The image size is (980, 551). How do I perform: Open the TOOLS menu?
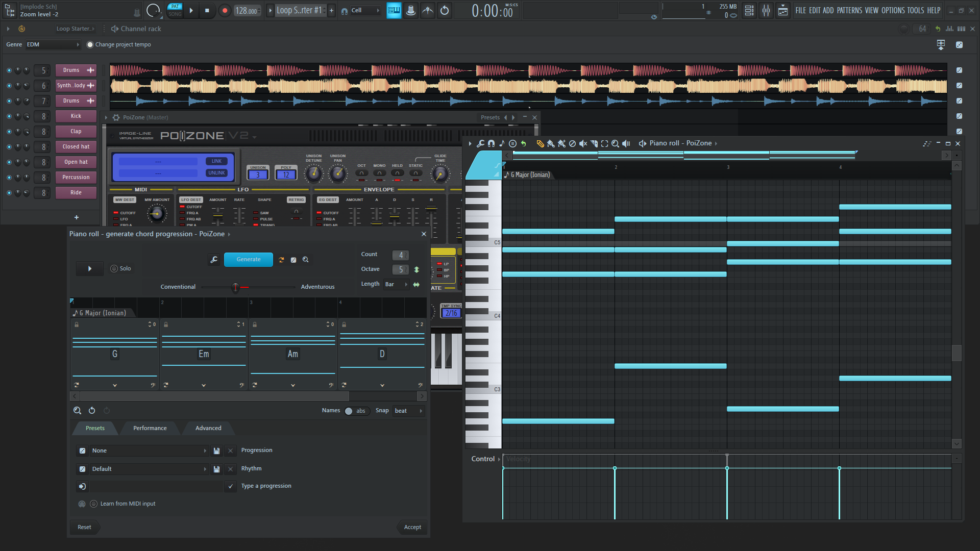click(916, 10)
